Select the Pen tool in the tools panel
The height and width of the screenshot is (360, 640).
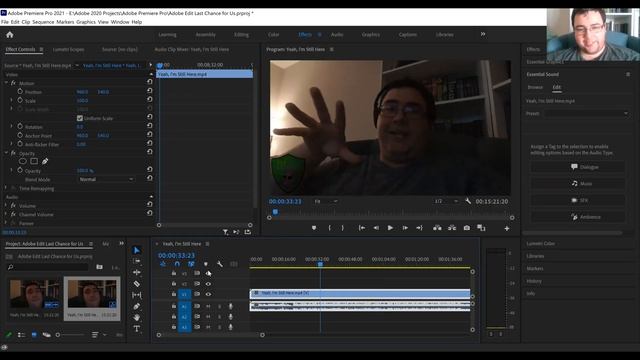137,306
